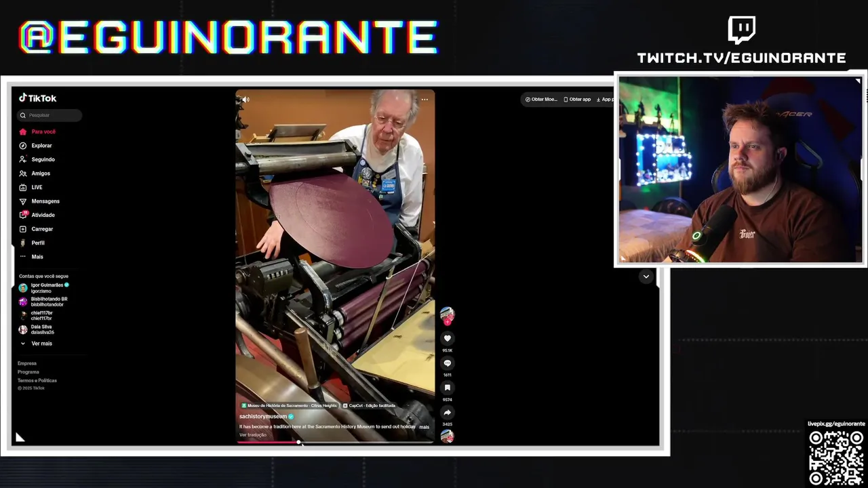Expand Ver mais followed accounts
The image size is (868, 488).
[36, 344]
